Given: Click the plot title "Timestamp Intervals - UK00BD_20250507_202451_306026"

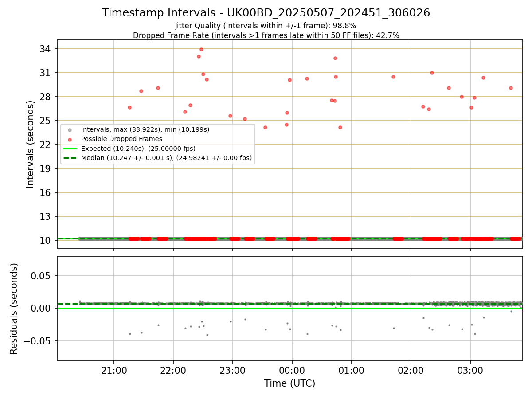Looking at the screenshot, I should (x=266, y=13).
